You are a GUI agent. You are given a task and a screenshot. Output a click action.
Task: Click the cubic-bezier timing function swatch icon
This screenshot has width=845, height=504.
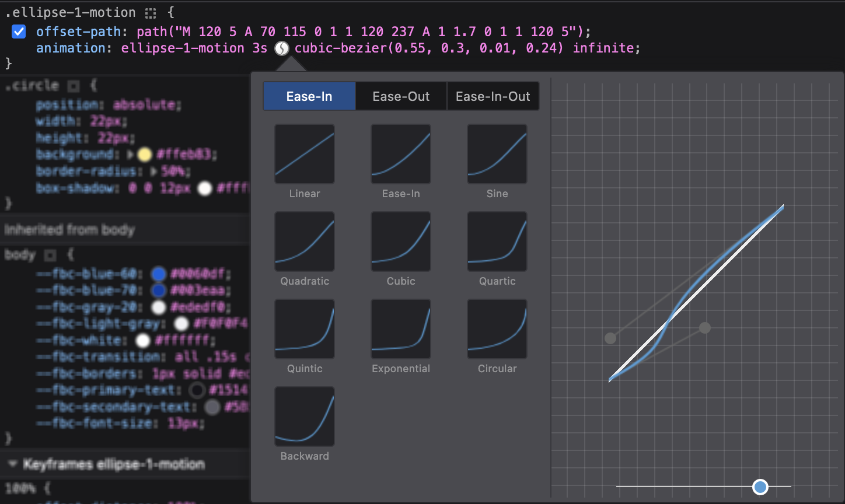(281, 48)
